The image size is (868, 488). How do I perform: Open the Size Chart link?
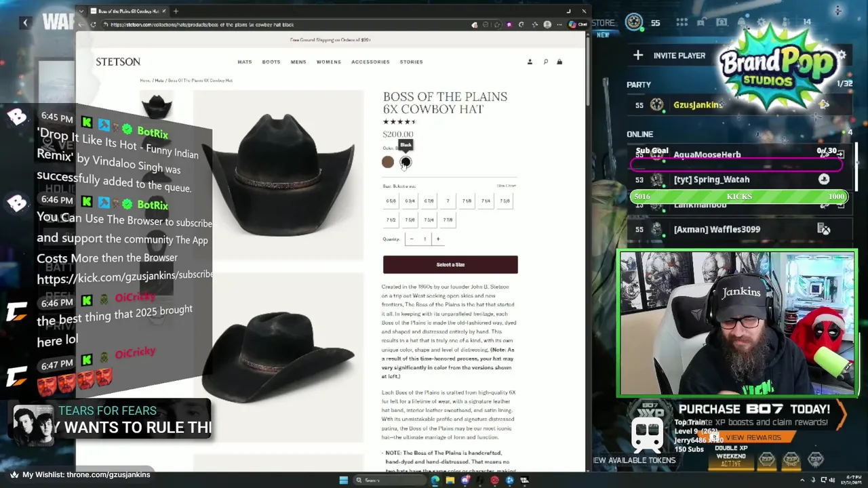[506, 186]
